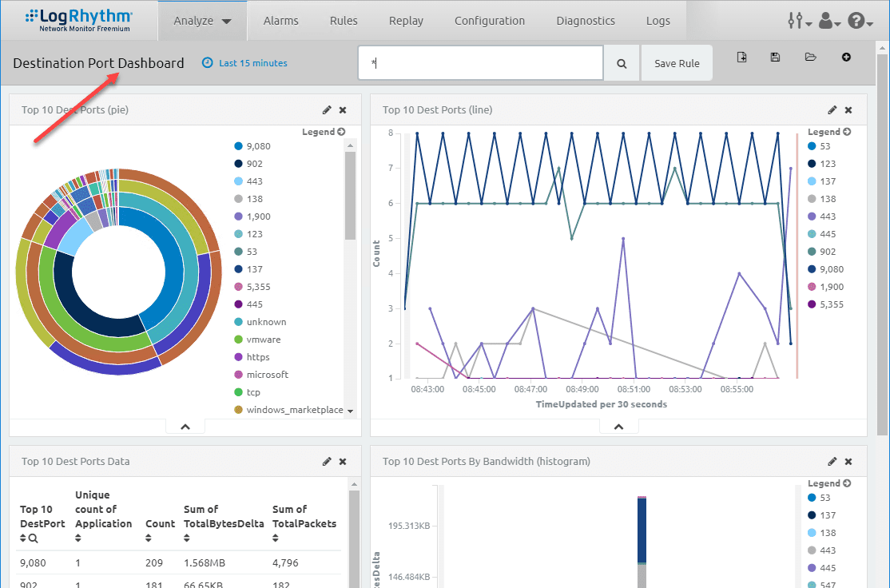Edit the Top 10 Dest Ports Data panel

[x=327, y=462]
